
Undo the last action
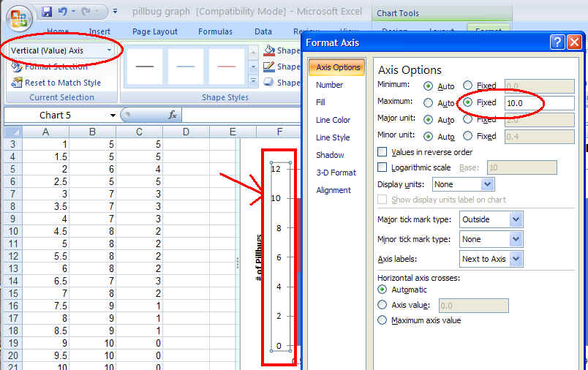click(63, 12)
